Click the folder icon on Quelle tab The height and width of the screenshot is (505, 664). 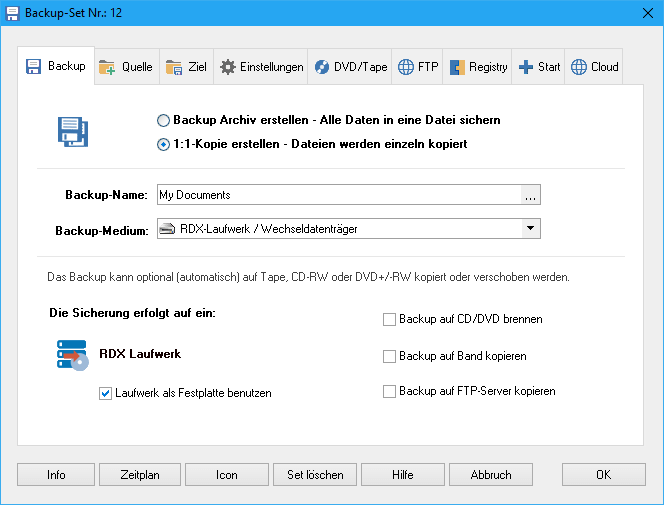(107, 67)
